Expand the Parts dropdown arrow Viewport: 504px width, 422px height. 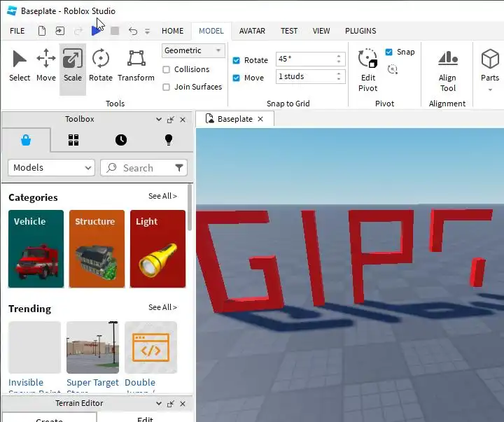click(x=490, y=90)
